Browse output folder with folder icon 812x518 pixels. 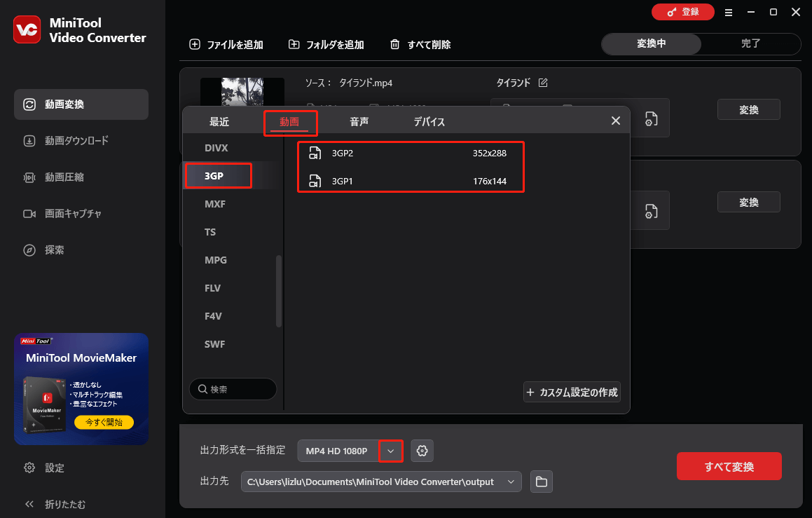pos(542,482)
